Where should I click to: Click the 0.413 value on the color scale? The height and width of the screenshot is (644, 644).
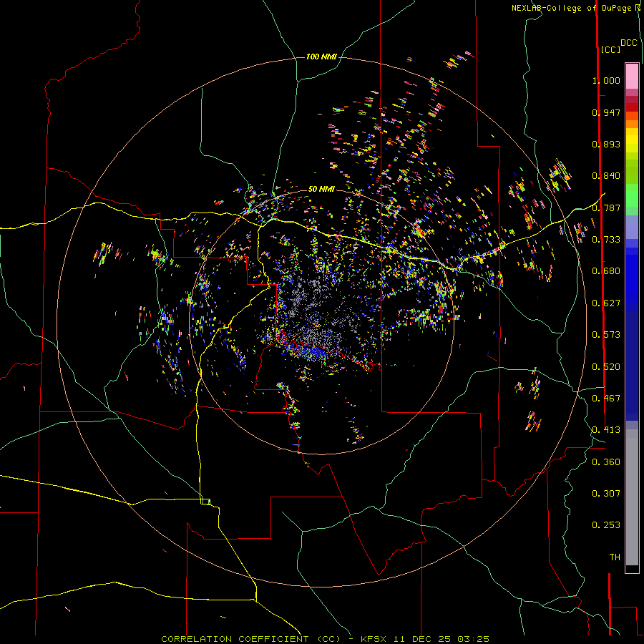[606, 430]
